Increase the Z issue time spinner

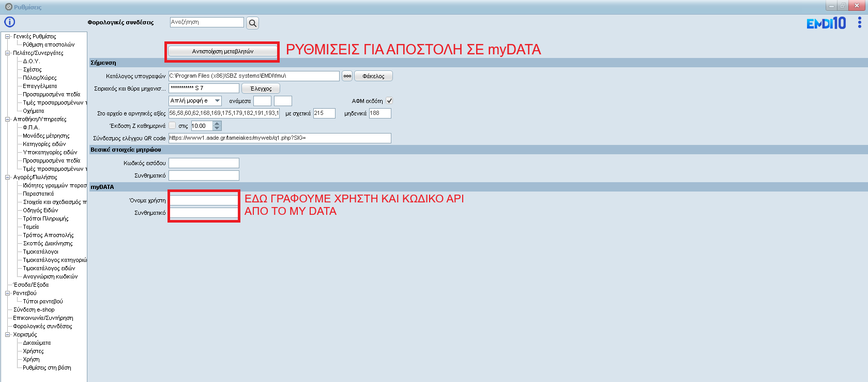tap(217, 123)
